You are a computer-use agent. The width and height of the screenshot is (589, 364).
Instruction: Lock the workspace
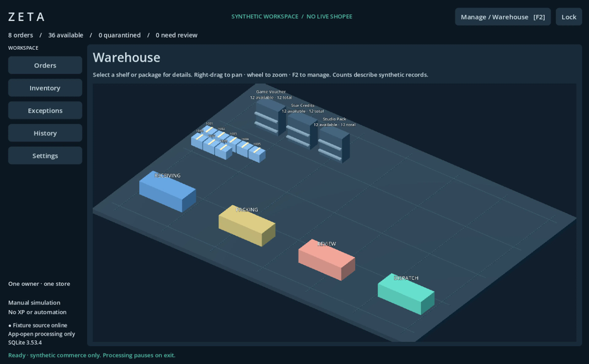coord(569,17)
